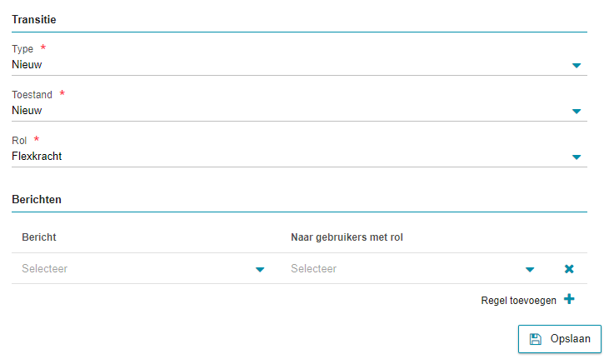
Task: Click the Opslaan button
Action: point(560,339)
